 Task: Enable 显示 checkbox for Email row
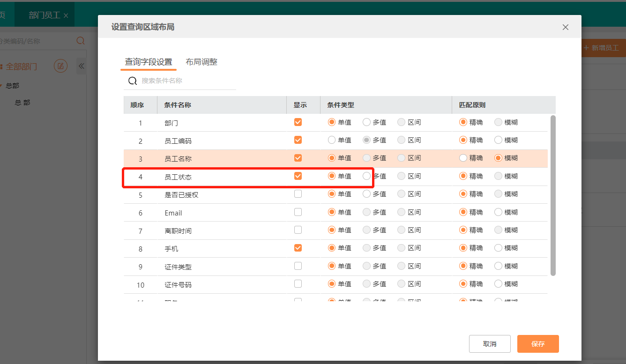298,212
